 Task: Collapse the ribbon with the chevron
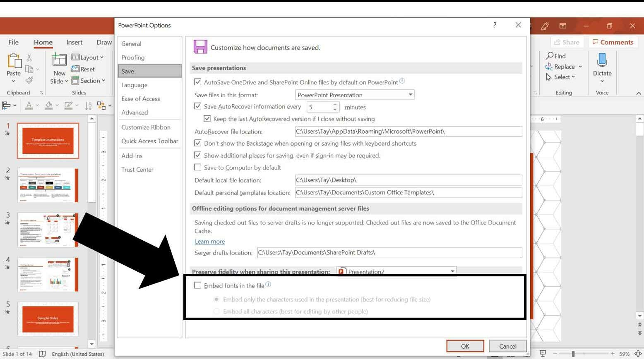click(639, 93)
